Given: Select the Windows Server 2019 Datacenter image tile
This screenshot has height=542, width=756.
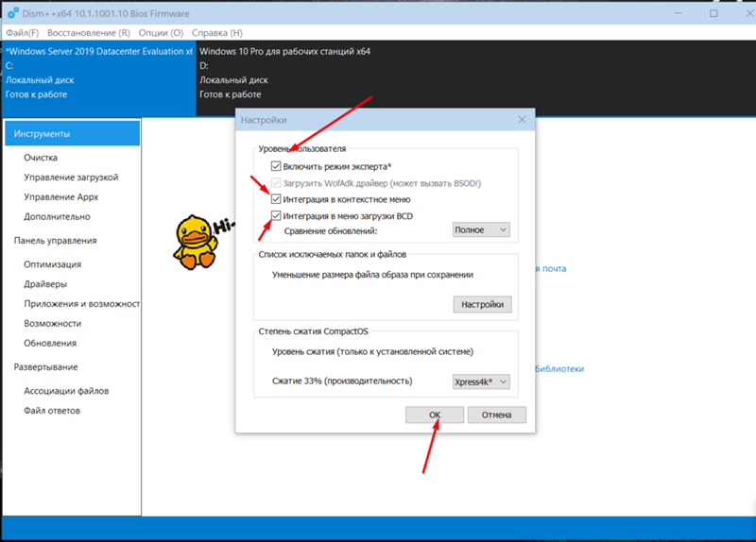Looking at the screenshot, I should coord(98,78).
